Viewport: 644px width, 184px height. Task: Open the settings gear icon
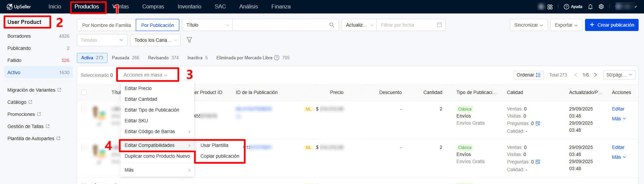pyautogui.click(x=601, y=7)
